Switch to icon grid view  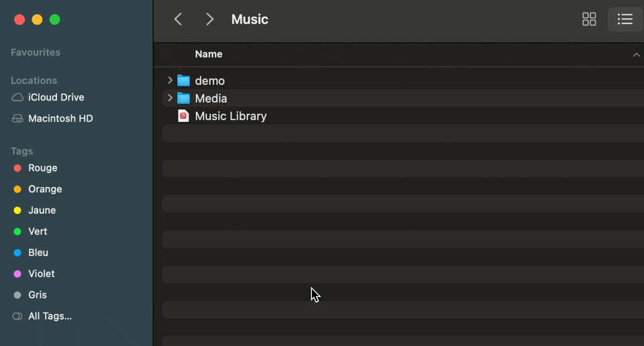[x=589, y=19]
